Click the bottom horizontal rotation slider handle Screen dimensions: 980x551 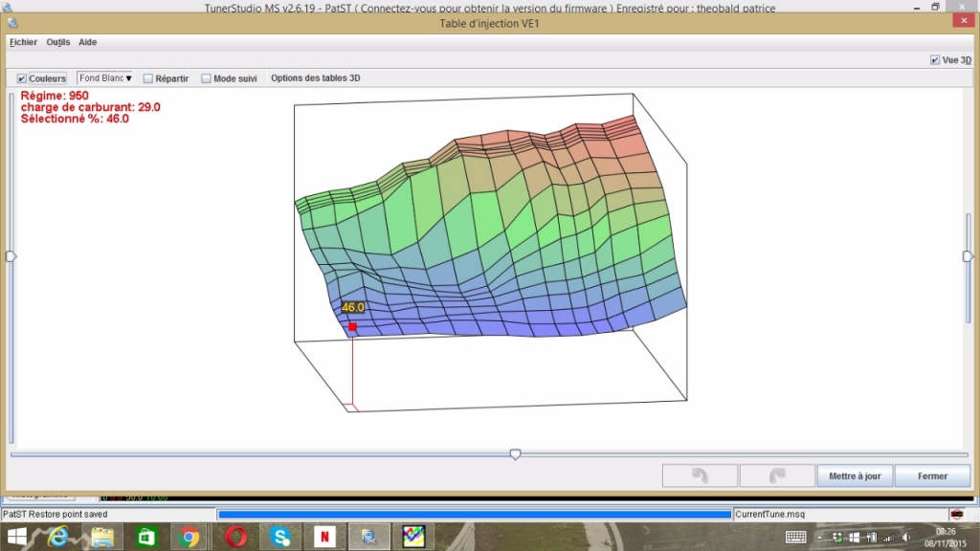click(515, 454)
